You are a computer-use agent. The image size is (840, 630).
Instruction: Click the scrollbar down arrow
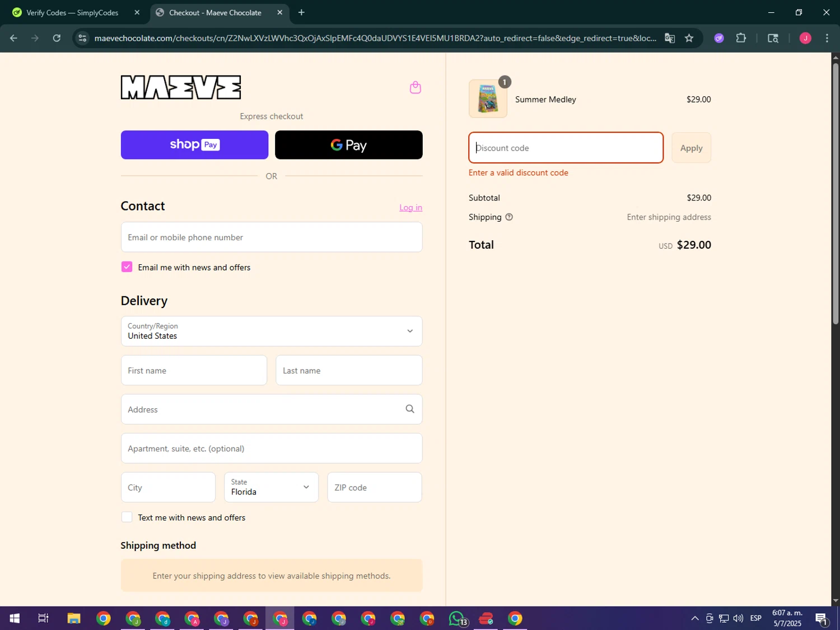point(835,601)
